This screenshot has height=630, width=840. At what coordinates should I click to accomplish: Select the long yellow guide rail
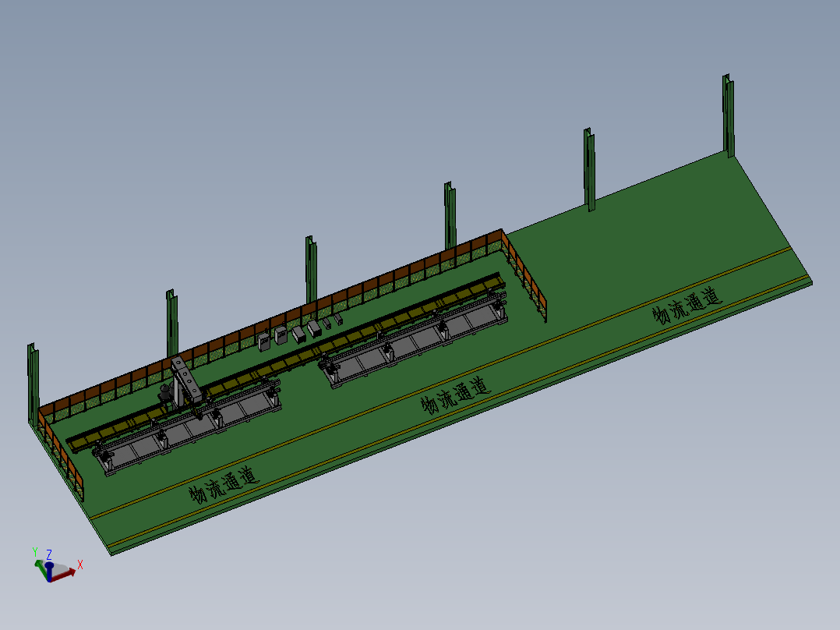[x=286, y=363]
